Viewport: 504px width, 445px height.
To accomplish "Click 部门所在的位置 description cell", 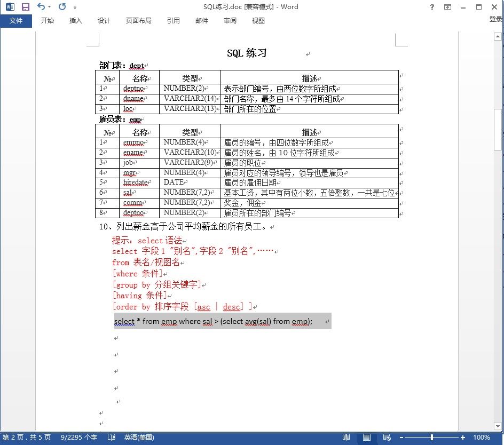I will point(309,109).
